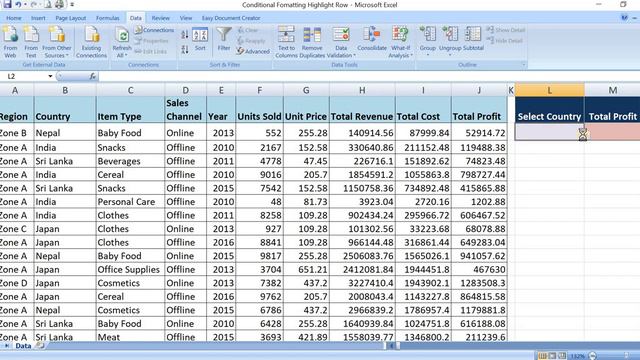
Task: Click the horizontal scrollbar left arrow
Action: pos(391,346)
